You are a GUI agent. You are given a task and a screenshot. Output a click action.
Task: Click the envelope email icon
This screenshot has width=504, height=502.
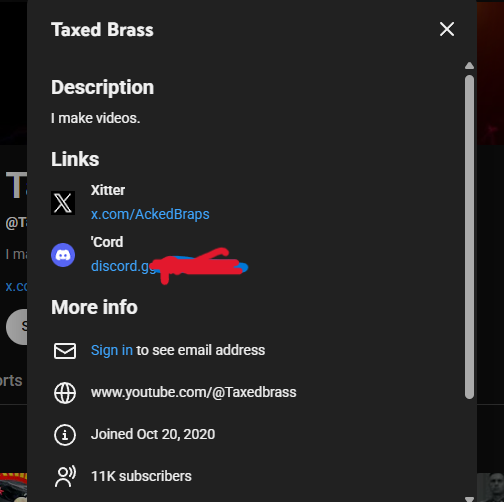65,351
